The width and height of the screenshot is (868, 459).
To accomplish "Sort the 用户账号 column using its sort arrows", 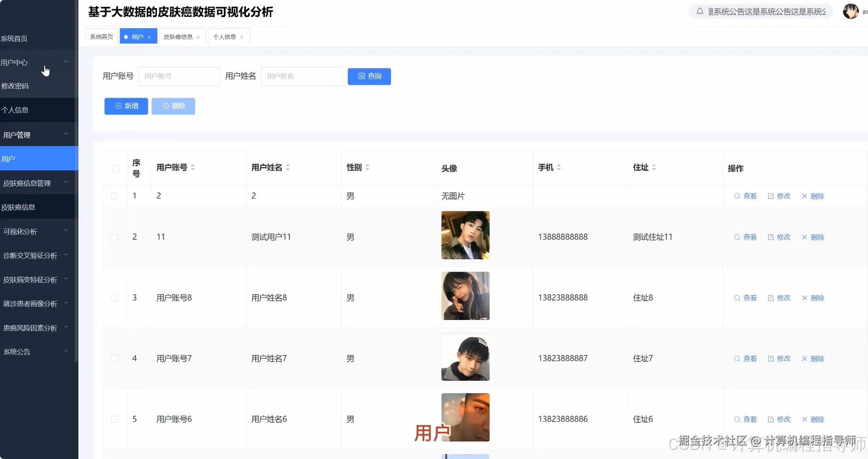I will pyautogui.click(x=193, y=167).
